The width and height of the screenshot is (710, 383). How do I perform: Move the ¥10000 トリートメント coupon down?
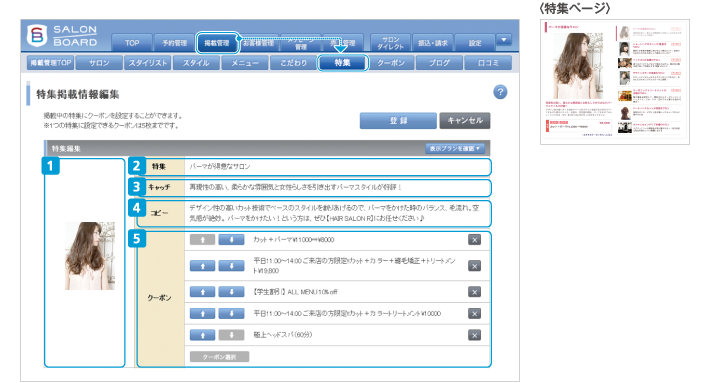pos(231,313)
